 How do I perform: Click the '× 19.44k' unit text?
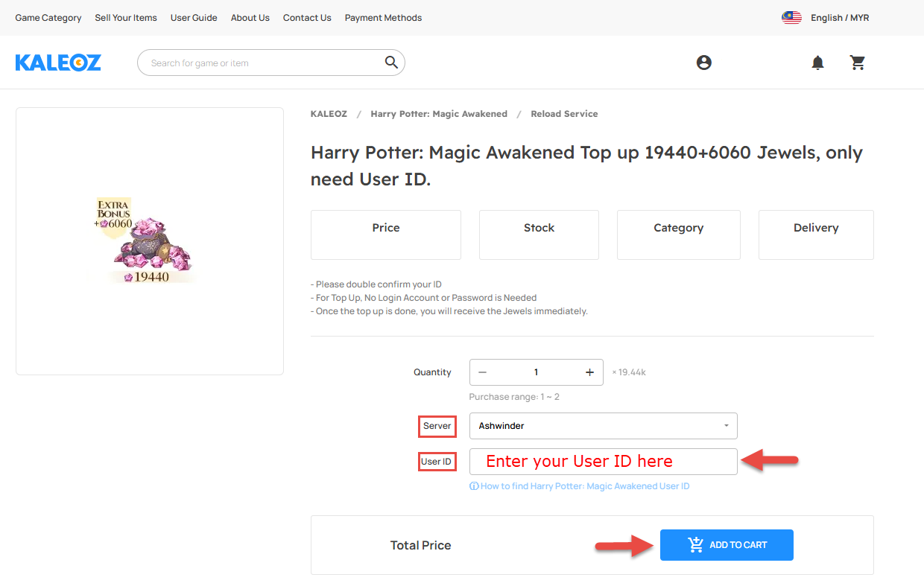point(629,372)
